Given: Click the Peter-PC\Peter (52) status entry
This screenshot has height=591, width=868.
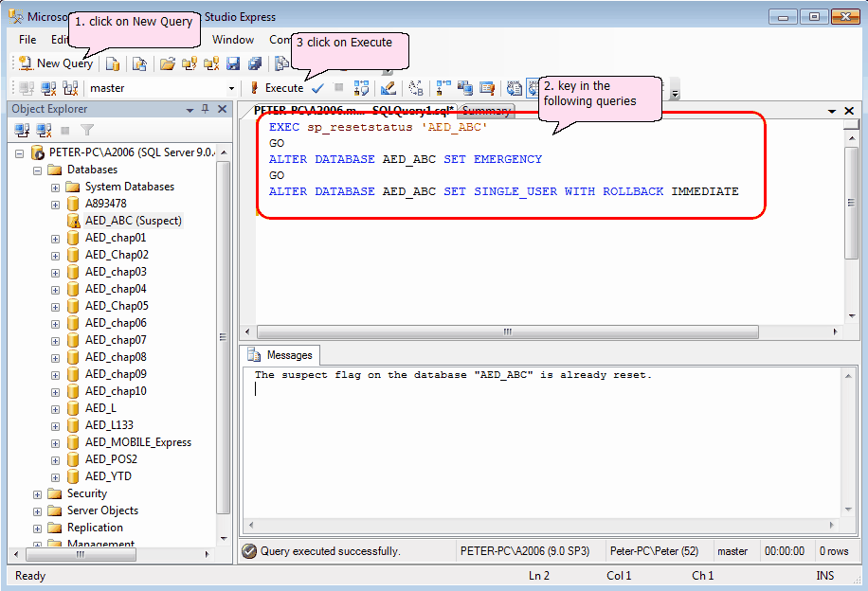Looking at the screenshot, I should (x=655, y=551).
